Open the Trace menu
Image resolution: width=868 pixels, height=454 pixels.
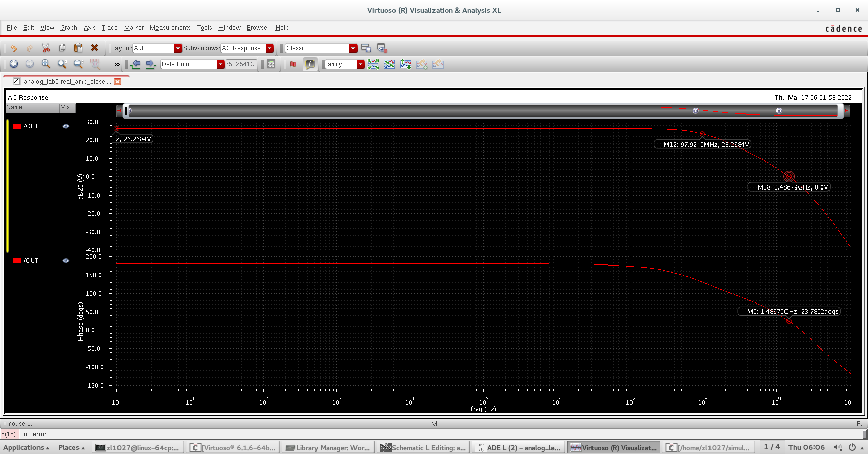[109, 28]
